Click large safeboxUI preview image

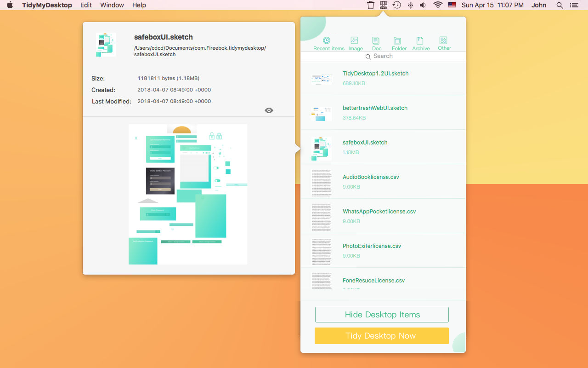tap(188, 194)
